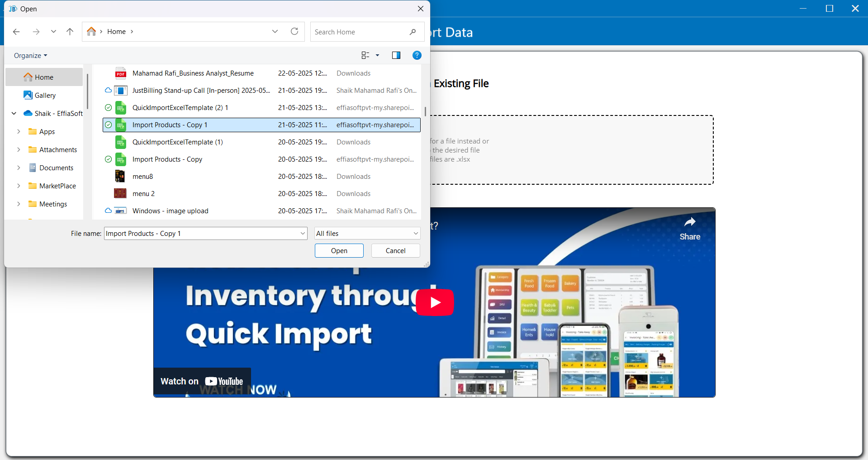Click the Back navigation arrow
Image resolution: width=868 pixels, height=460 pixels.
pyautogui.click(x=16, y=32)
